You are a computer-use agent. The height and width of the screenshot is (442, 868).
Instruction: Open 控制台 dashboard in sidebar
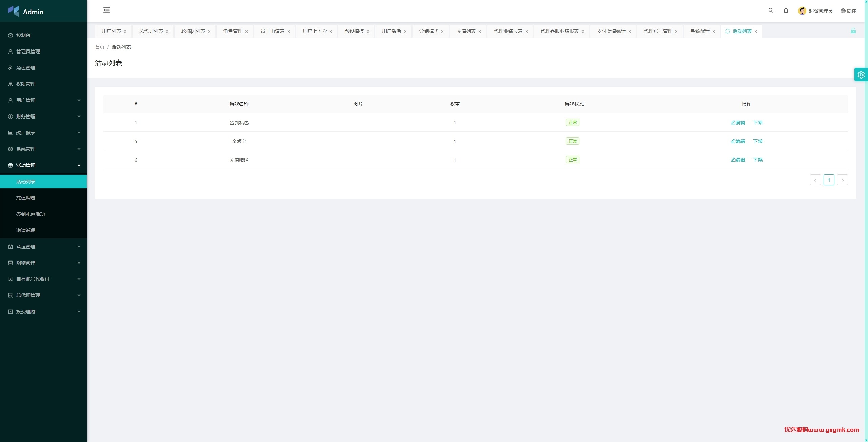[43, 35]
